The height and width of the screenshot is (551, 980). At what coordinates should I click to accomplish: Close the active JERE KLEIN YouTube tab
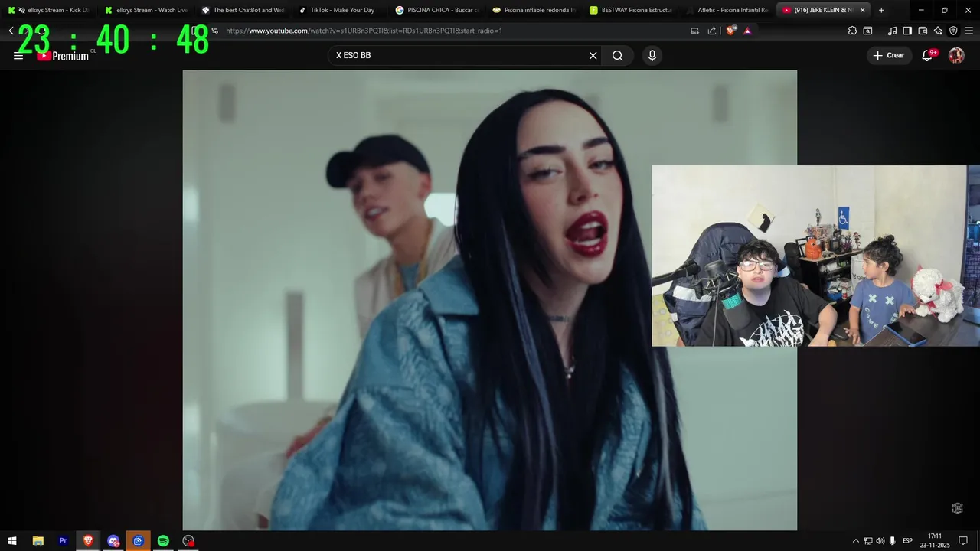point(863,10)
